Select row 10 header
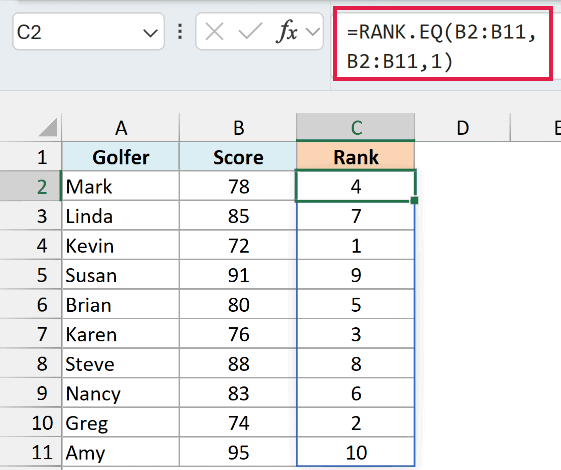This screenshot has height=470, width=561. [31, 422]
